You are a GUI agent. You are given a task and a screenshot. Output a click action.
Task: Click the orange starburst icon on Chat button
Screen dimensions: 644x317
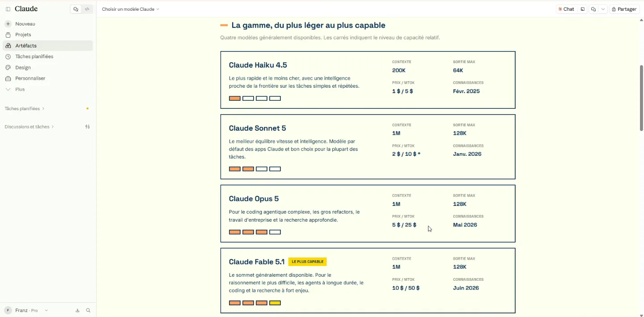point(560,9)
